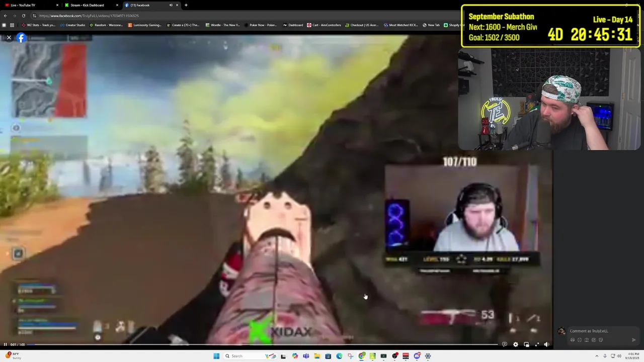The width and height of the screenshot is (644, 362).
Task: Open Microsoft Edge from the taskbar
Action: pyautogui.click(x=339, y=356)
